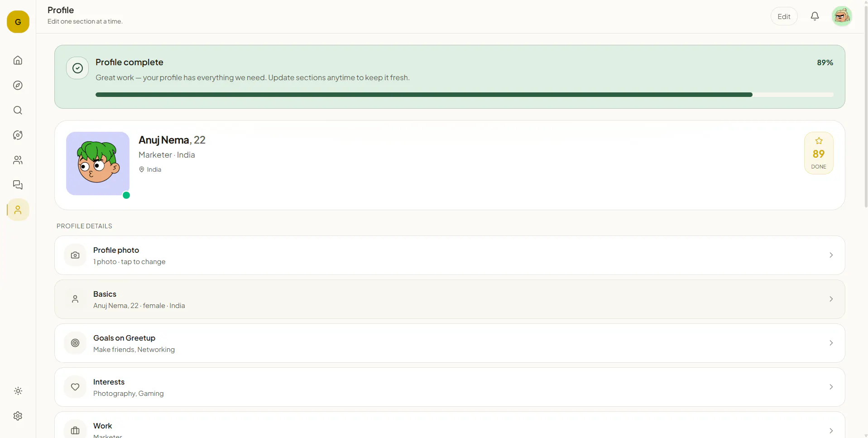Click the 'Profile complete' heading text
This screenshot has height=438, width=868.
(129, 62)
